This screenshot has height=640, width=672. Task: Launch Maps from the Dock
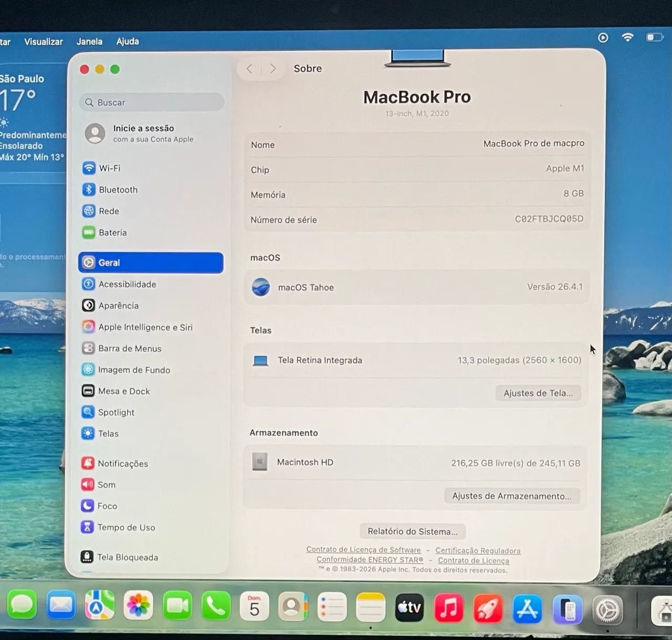coord(100,605)
